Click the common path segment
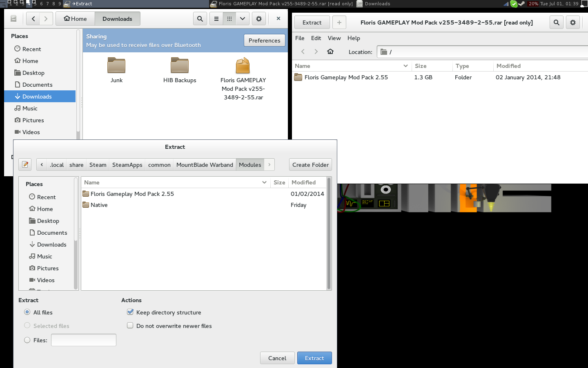This screenshot has height=368, width=588. [159, 165]
